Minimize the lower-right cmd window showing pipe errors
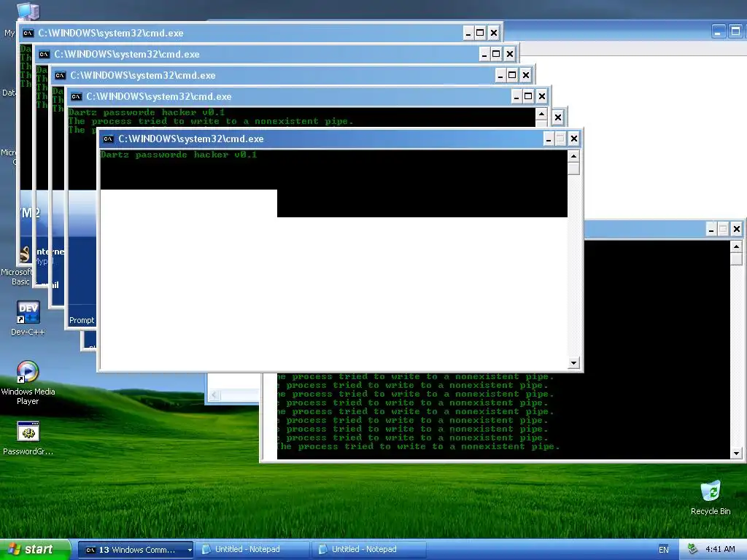This screenshot has width=747, height=560. tap(711, 229)
